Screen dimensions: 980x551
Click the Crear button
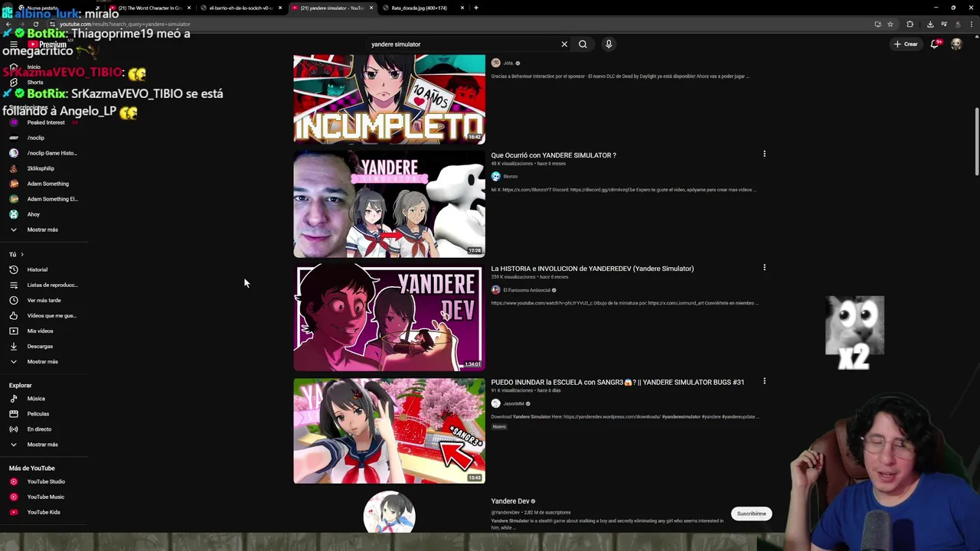906,44
